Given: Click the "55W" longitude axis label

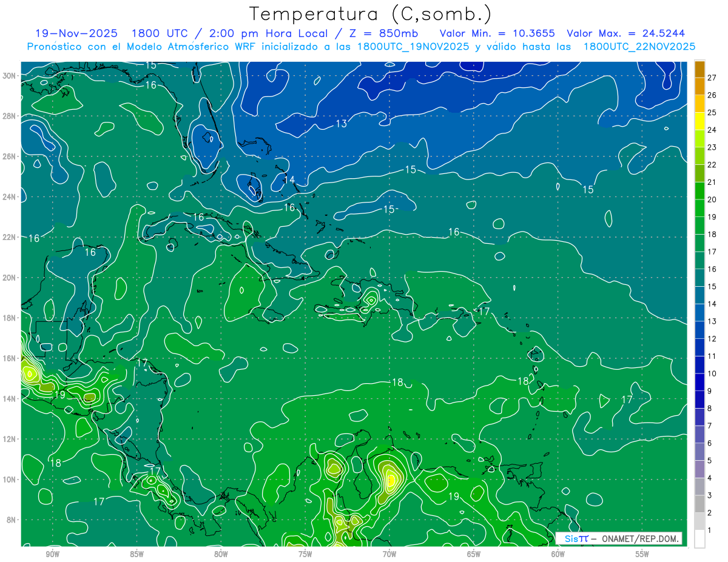Looking at the screenshot, I should (642, 554).
